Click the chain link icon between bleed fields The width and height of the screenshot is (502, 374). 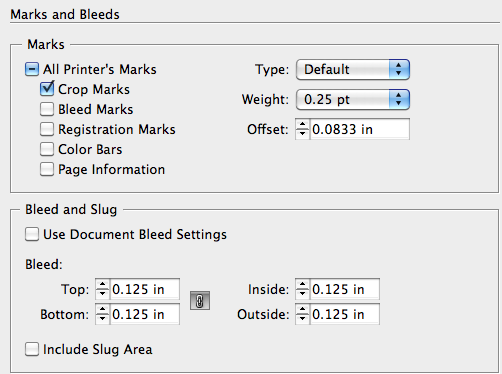pyautogui.click(x=200, y=301)
